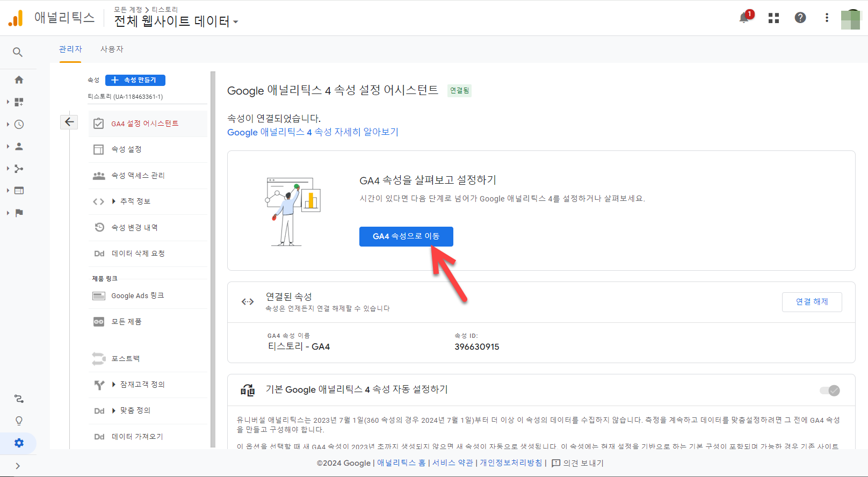Screen dimensions: 868x477
Task: Open 데이터 삭제 요청 menu item
Action: [x=147, y=254]
